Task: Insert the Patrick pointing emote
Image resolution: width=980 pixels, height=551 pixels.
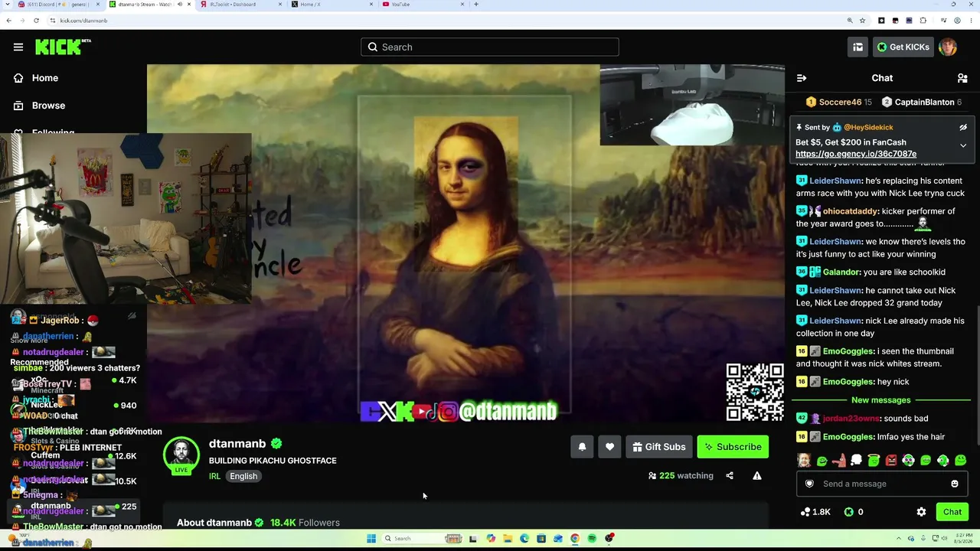Action: [839, 461]
